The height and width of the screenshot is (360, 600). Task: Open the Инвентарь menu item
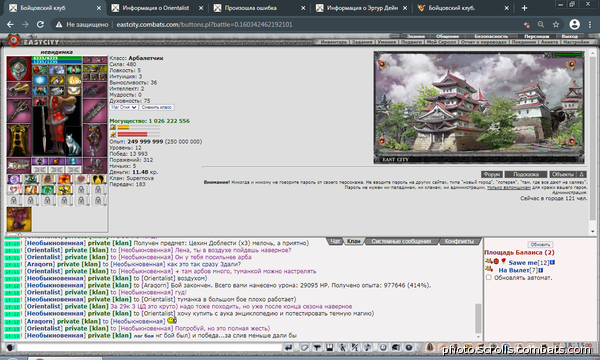334,42
